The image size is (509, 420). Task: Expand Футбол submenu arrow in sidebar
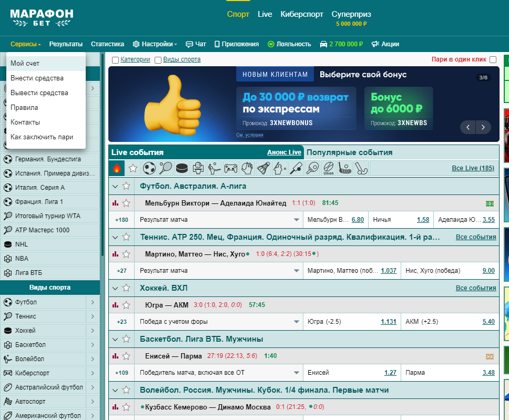(x=93, y=302)
